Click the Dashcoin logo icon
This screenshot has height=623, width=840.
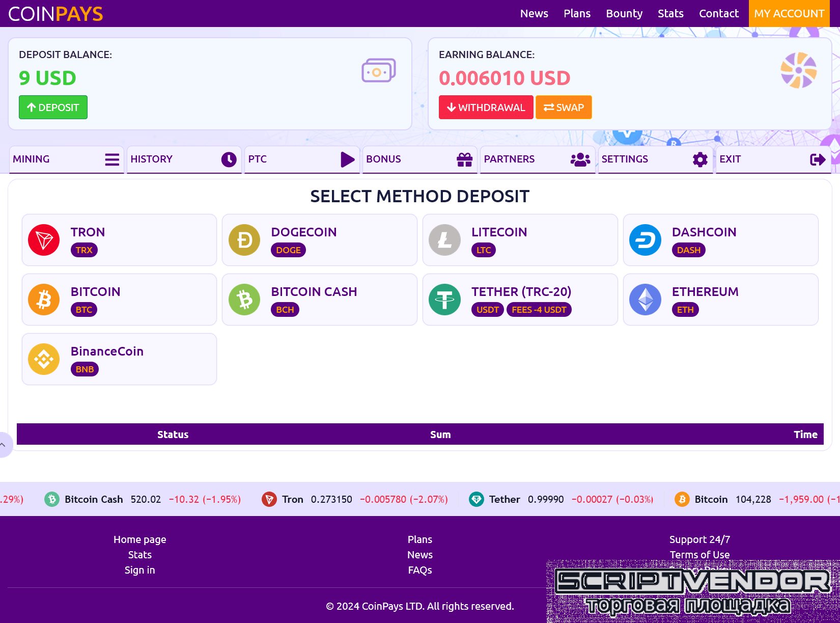[x=645, y=240]
